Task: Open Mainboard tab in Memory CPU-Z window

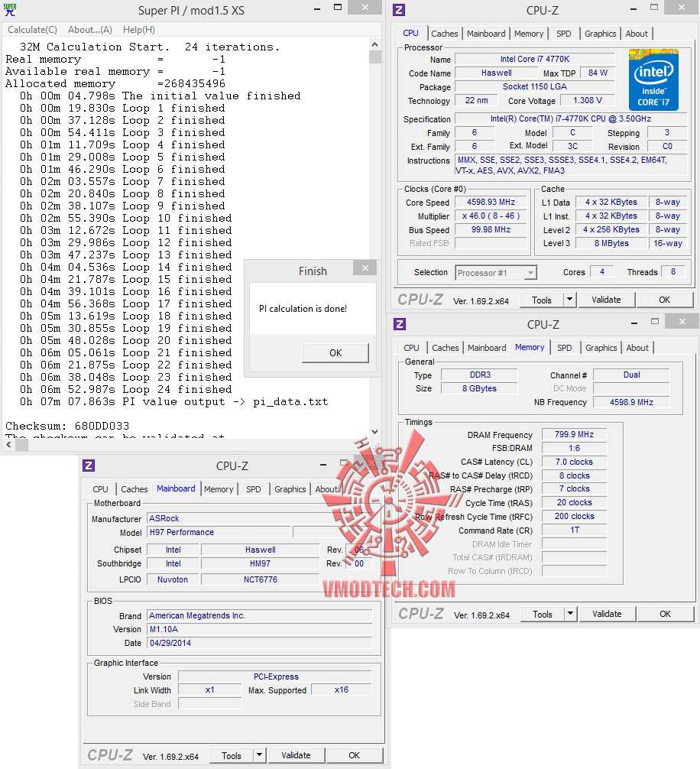Action: [487, 348]
